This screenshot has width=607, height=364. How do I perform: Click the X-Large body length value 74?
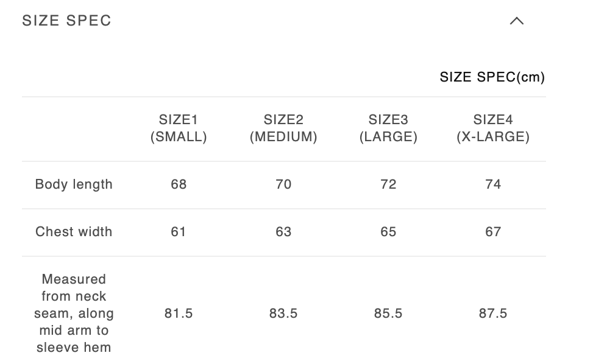click(x=493, y=184)
